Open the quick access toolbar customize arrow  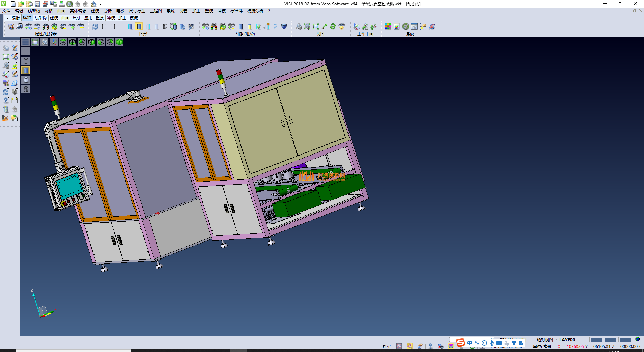[x=100, y=4]
